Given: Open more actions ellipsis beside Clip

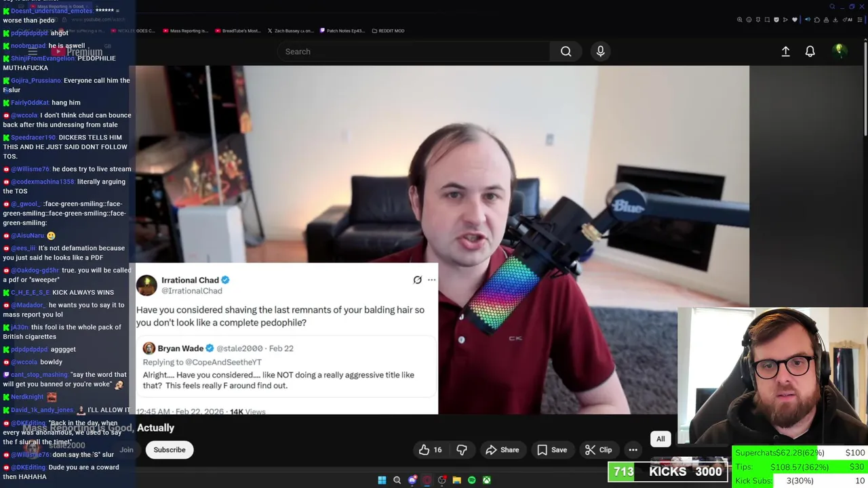Looking at the screenshot, I should coord(633,450).
